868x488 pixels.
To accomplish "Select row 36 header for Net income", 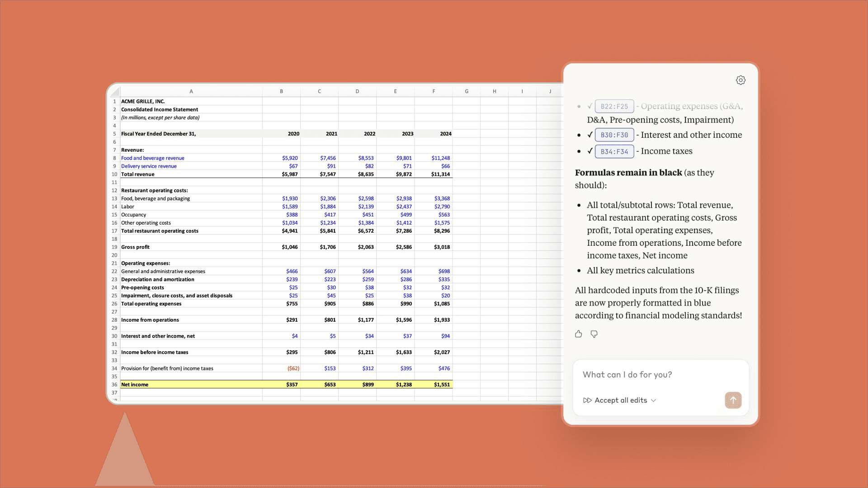I will point(114,385).
